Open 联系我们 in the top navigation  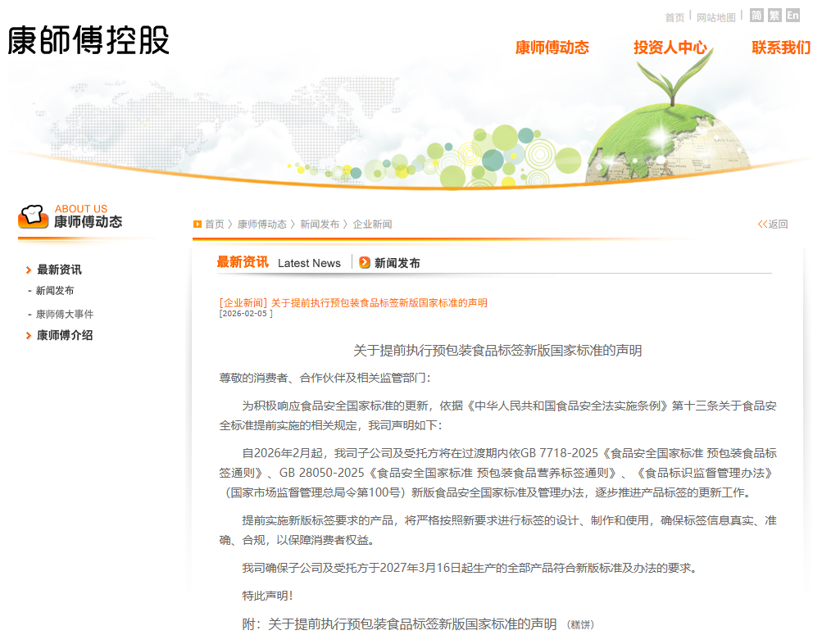click(780, 48)
